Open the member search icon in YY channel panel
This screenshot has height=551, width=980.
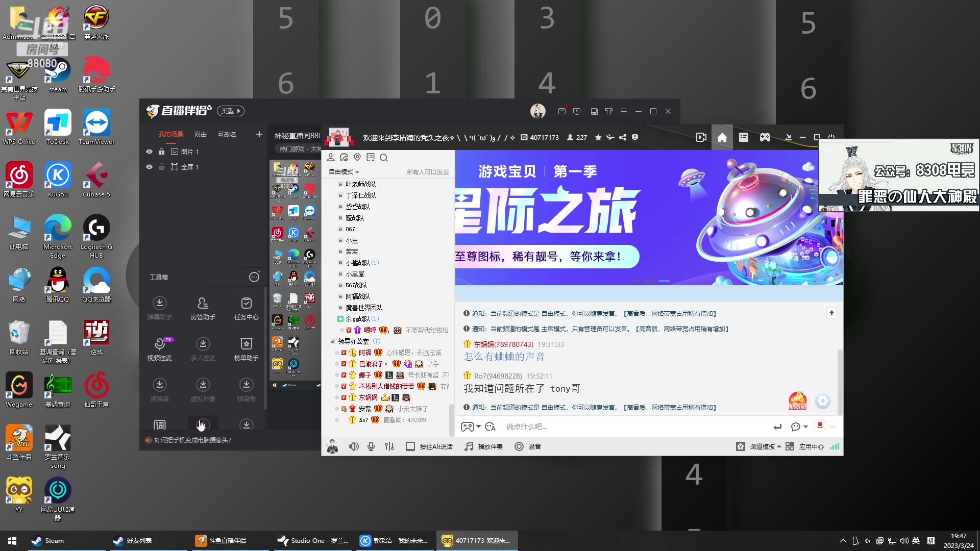384,158
